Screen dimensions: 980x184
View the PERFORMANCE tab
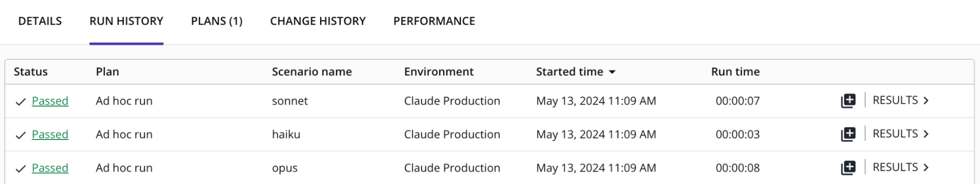pyautogui.click(x=434, y=21)
